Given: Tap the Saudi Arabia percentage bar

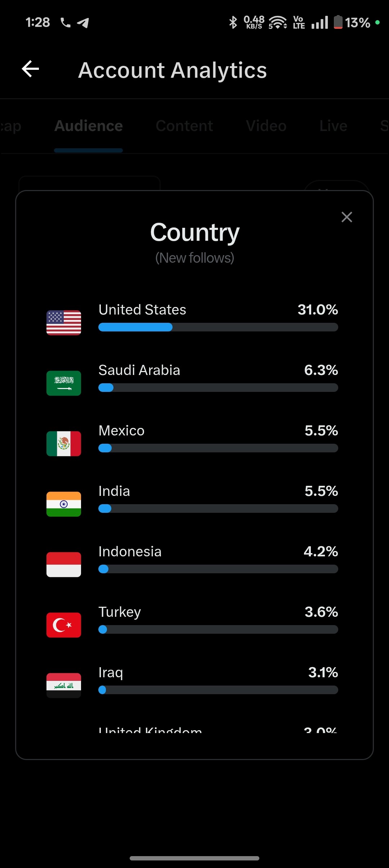Looking at the screenshot, I should coord(218,388).
